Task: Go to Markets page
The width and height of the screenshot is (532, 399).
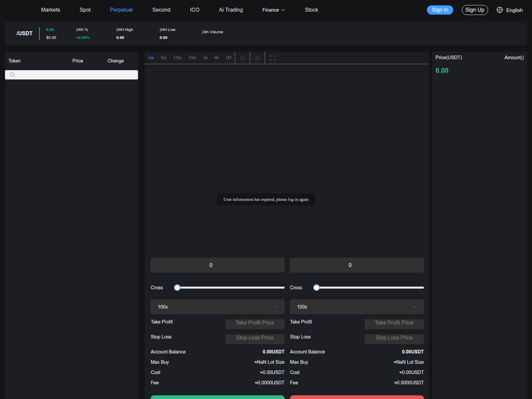Action: (51, 10)
